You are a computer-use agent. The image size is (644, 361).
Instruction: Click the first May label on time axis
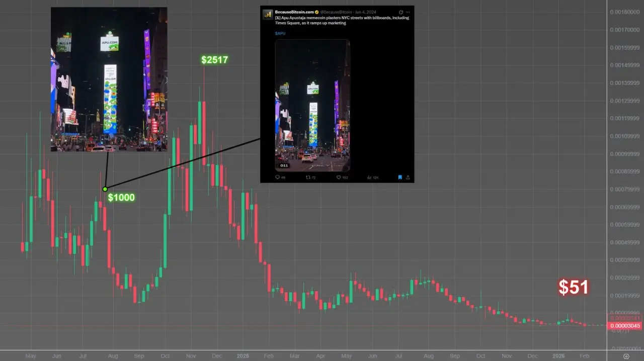coord(31,356)
